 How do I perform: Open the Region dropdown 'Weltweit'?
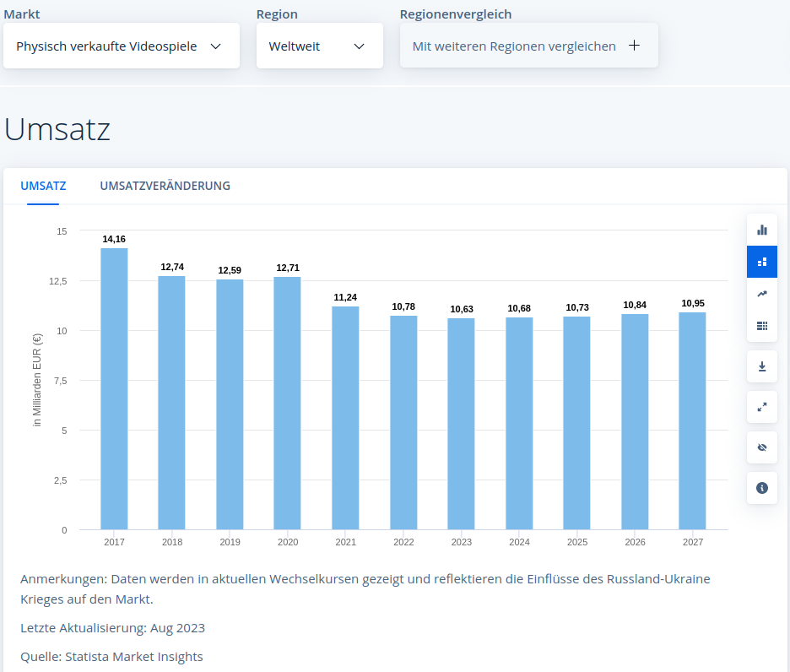point(319,46)
